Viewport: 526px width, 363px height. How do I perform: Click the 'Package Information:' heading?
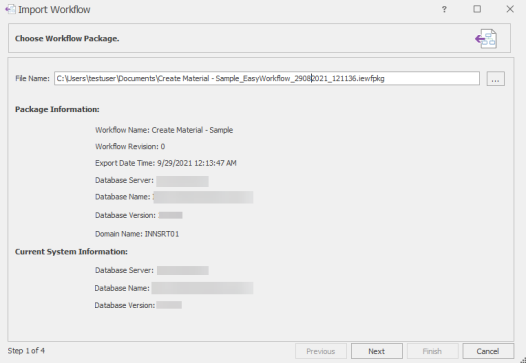click(57, 109)
